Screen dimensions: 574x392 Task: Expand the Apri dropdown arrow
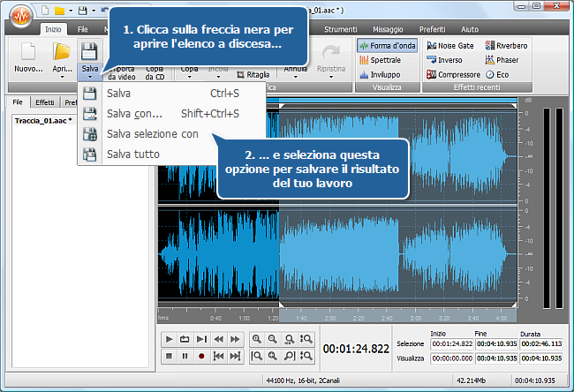(61, 77)
